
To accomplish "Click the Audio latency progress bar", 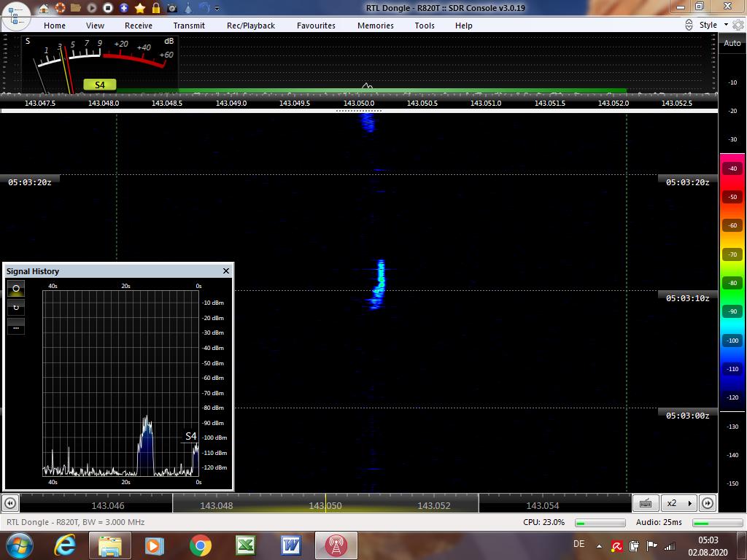I will coord(718,523).
